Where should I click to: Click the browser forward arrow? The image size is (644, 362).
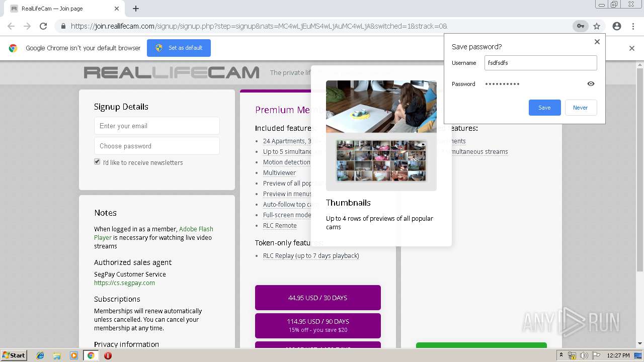tap(27, 26)
